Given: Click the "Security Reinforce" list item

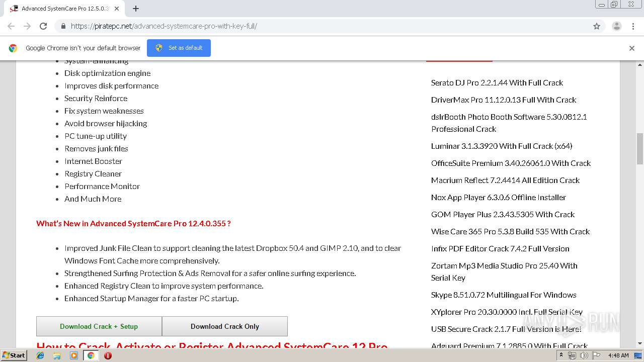Looking at the screenshot, I should click(x=96, y=99).
